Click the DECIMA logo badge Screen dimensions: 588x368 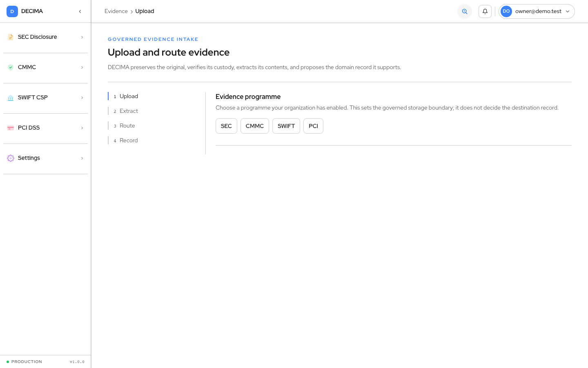click(x=12, y=11)
